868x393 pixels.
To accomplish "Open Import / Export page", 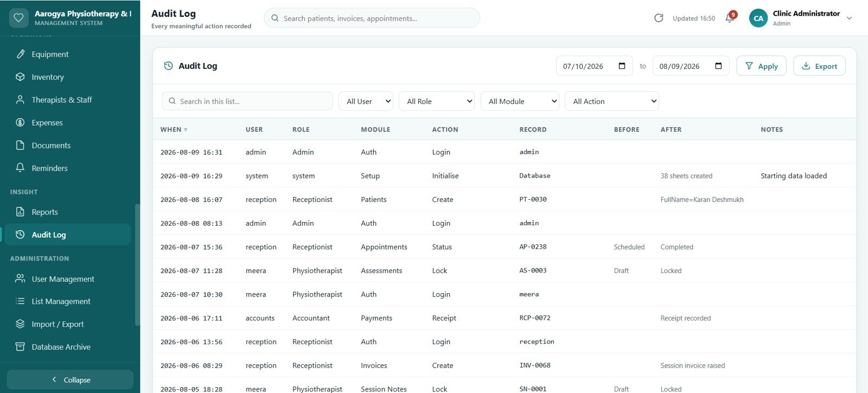I will tap(67, 324).
